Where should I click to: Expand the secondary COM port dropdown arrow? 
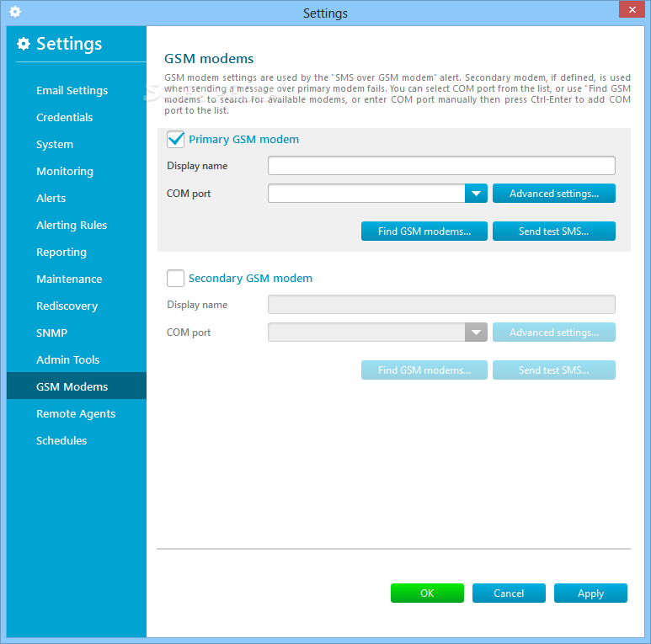476,333
